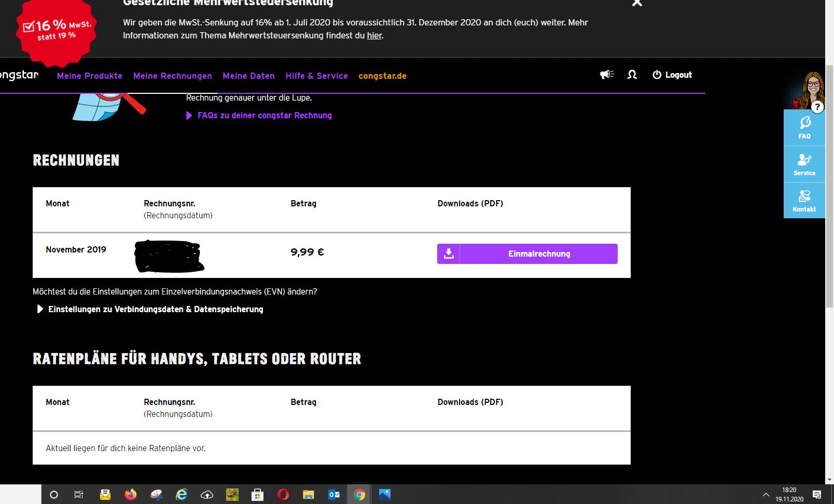Expand Einstellungen zu Verbindungsdaten & Datenspeicherung

[x=156, y=309]
